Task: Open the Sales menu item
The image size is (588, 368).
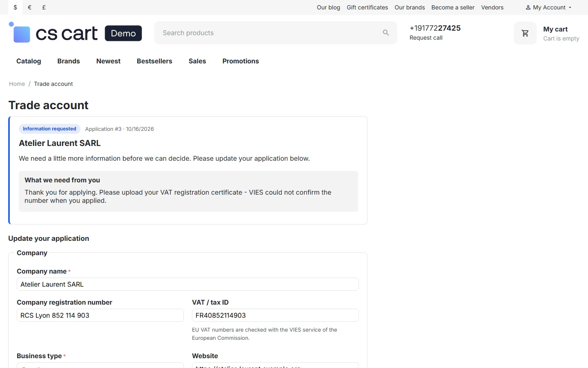Action: [x=197, y=61]
